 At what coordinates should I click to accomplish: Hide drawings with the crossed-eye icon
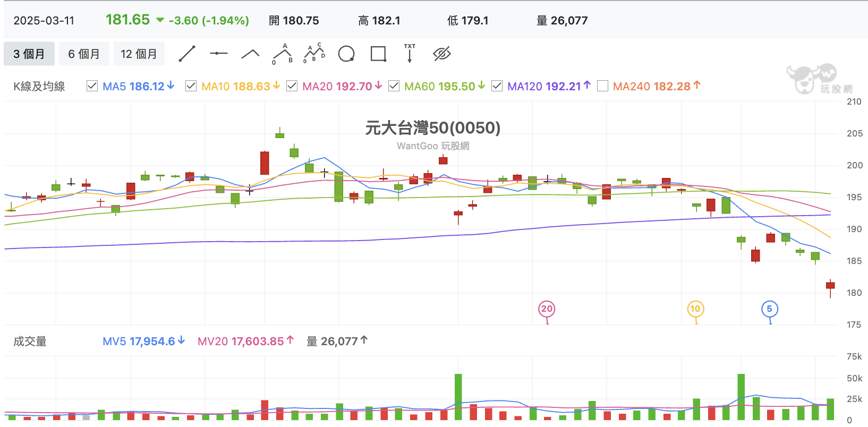point(442,54)
